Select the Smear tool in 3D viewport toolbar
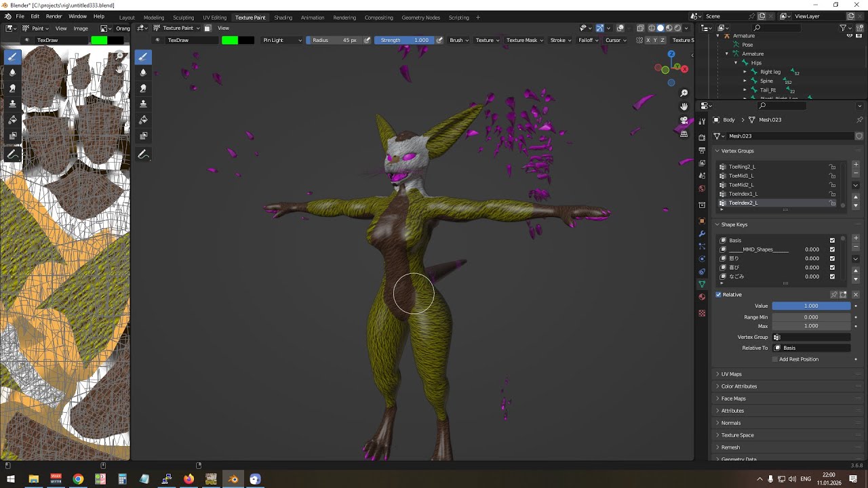 click(x=143, y=88)
